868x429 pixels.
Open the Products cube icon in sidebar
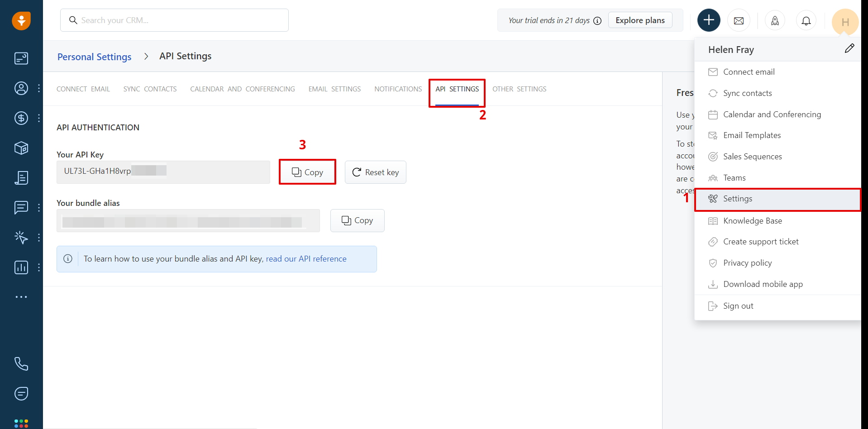point(21,148)
